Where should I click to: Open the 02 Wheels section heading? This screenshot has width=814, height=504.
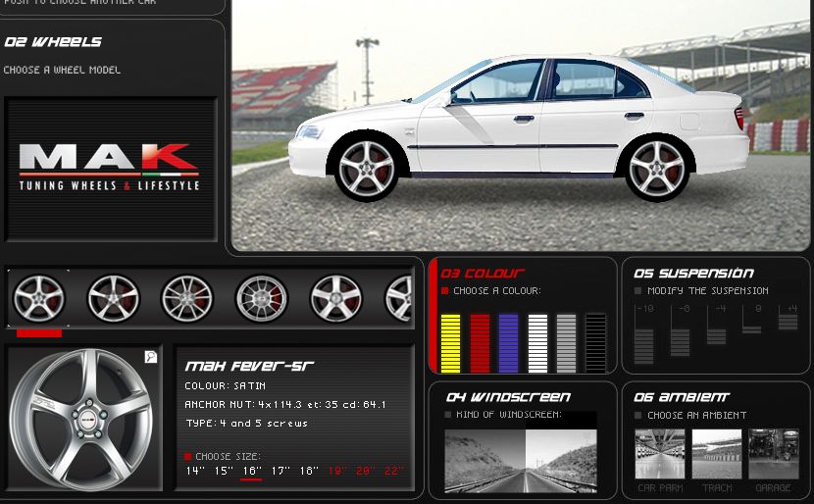tap(53, 42)
